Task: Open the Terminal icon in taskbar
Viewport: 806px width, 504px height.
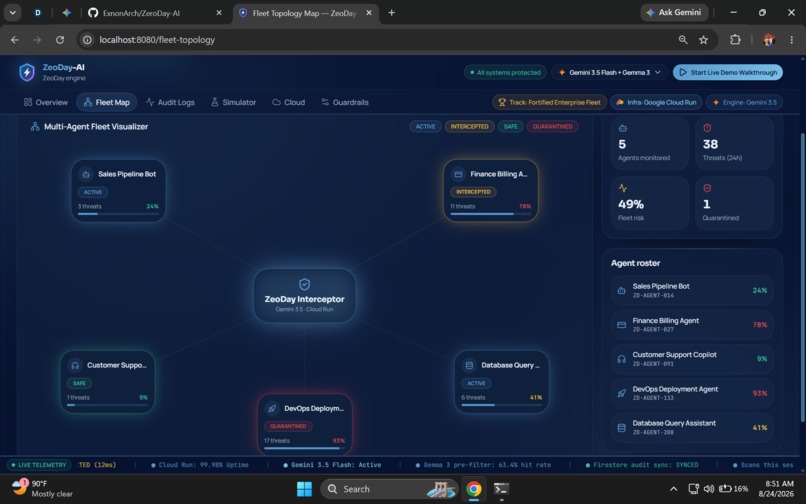Action: tap(501, 489)
